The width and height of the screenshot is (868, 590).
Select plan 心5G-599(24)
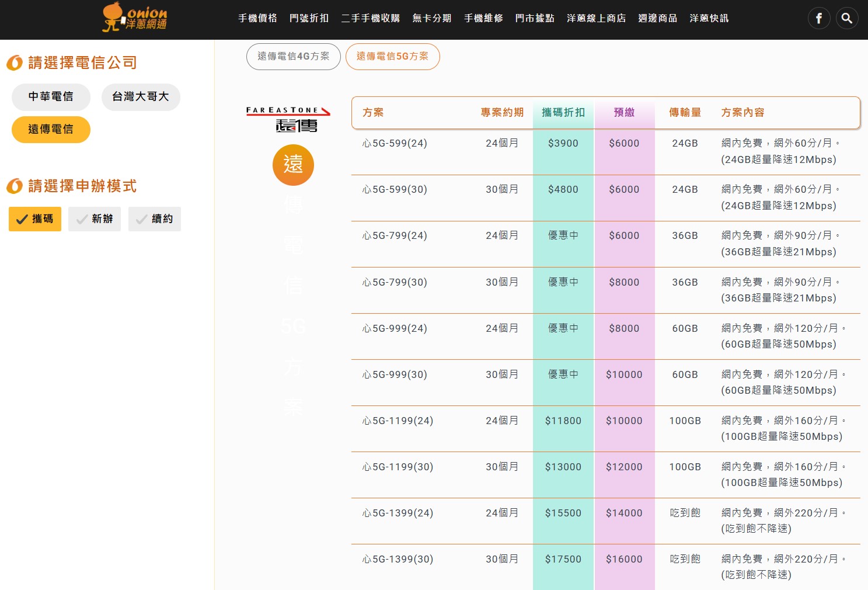click(x=395, y=143)
